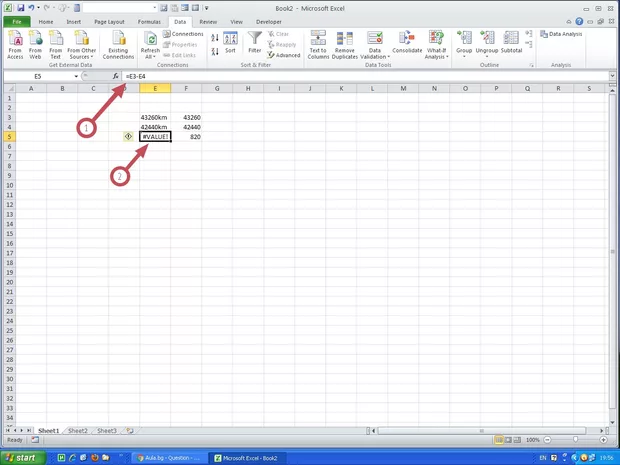Insert a new worksheet tab

130,431
